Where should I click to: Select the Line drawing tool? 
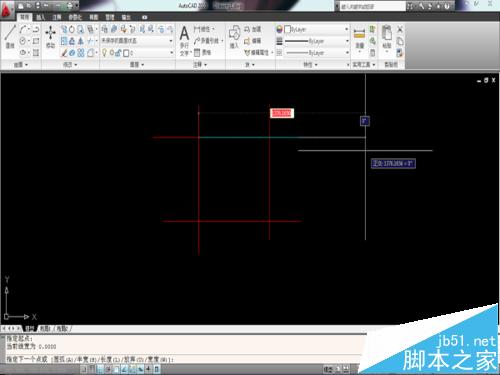click(x=10, y=36)
